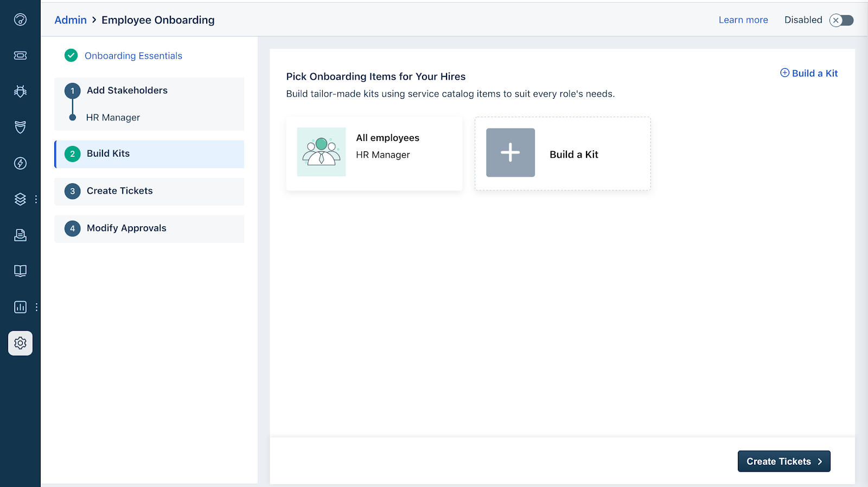The image size is (868, 487).
Task: Click the step 1 number circle
Action: 72,91
